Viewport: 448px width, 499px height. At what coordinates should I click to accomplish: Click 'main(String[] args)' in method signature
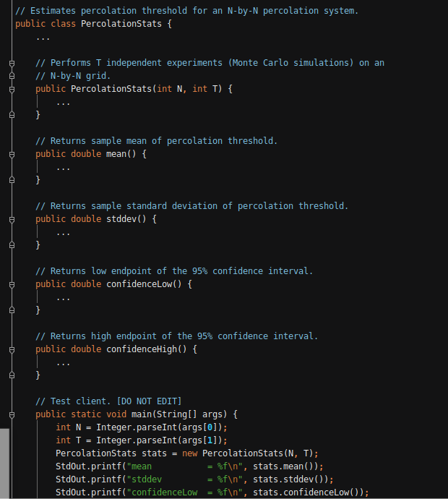click(179, 414)
